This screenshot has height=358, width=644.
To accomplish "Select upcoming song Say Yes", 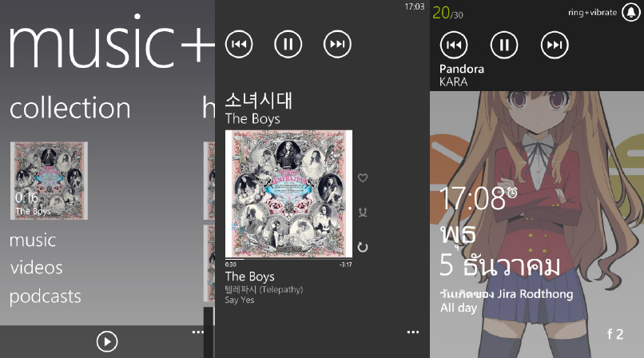I will click(x=240, y=300).
